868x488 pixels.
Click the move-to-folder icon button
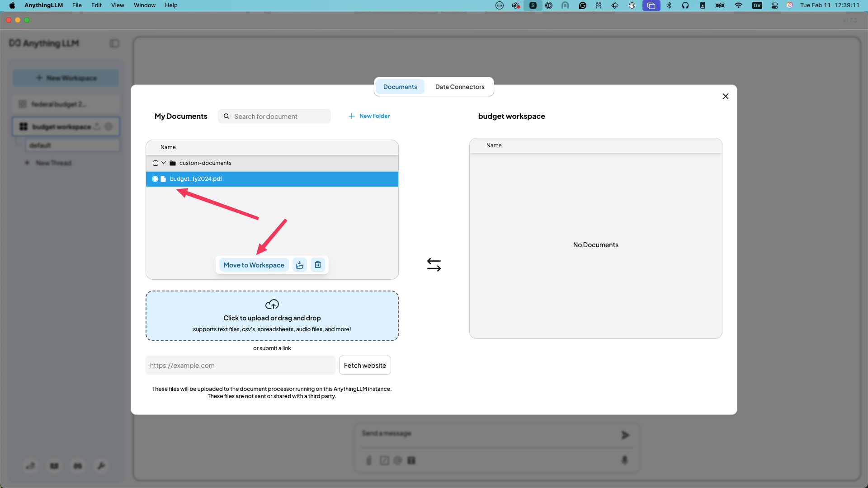click(x=300, y=265)
